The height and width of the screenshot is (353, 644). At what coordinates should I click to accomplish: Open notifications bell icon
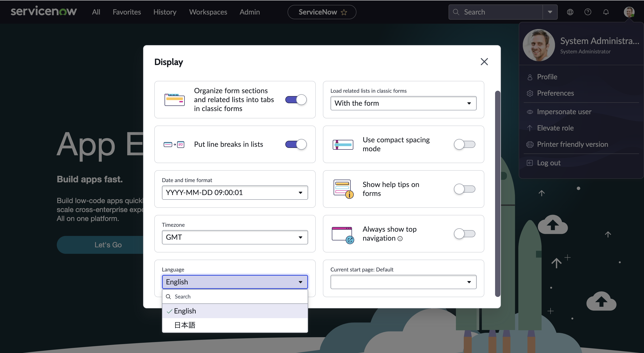coord(606,12)
